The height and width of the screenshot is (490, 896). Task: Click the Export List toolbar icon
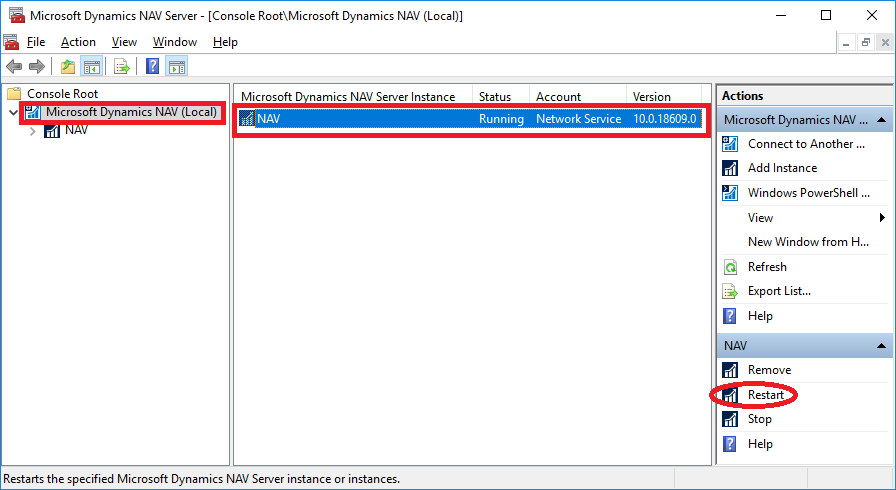(122, 67)
